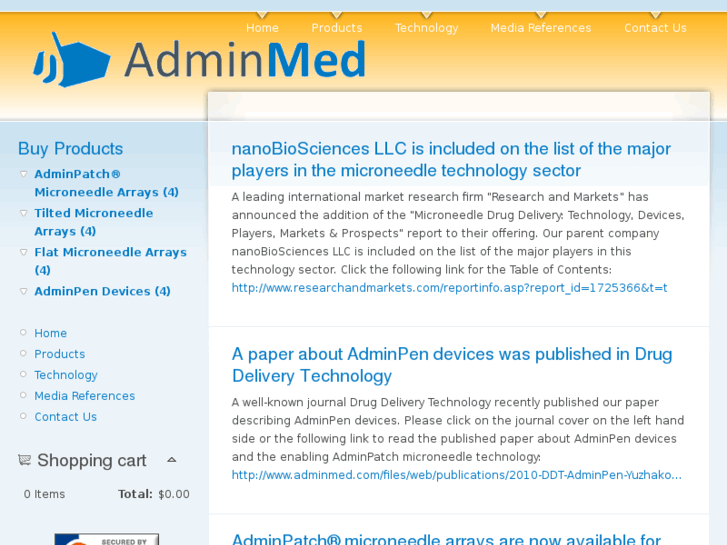Viewport: 727px width, 545px height.
Task: Open Flat Microneedle Arrays (4) category
Action: coord(110,261)
